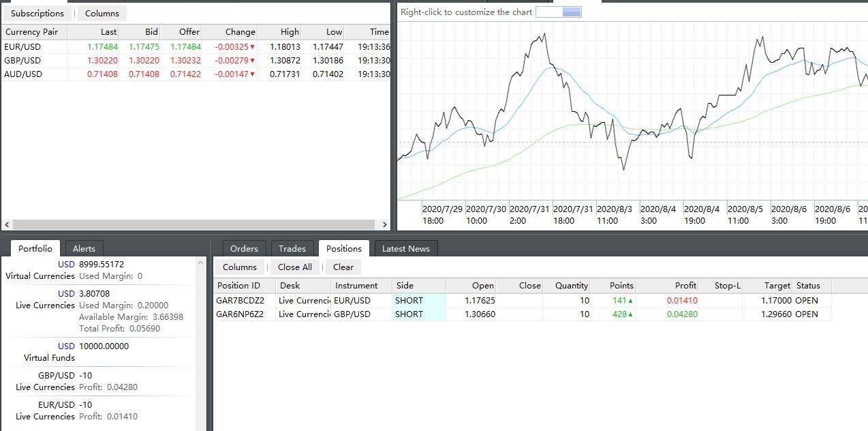Select the EUR/USD currency pair row

point(196,47)
